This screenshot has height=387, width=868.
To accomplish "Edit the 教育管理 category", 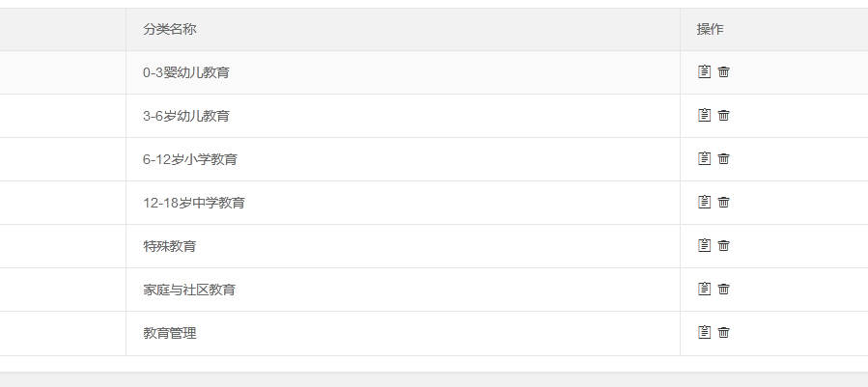I will (x=704, y=332).
